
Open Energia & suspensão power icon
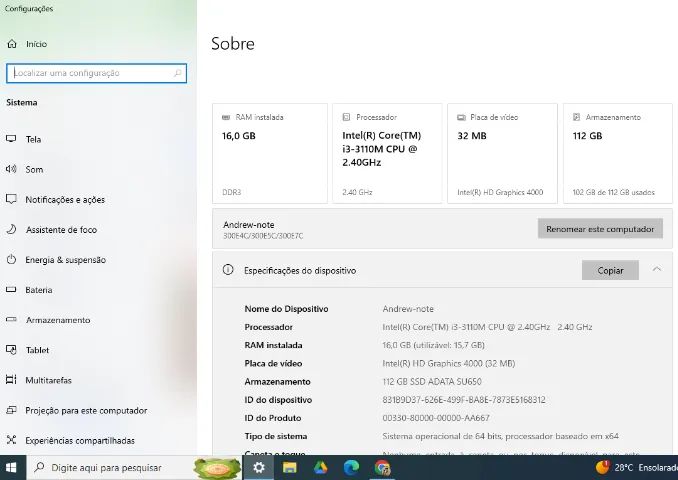pos(11,259)
